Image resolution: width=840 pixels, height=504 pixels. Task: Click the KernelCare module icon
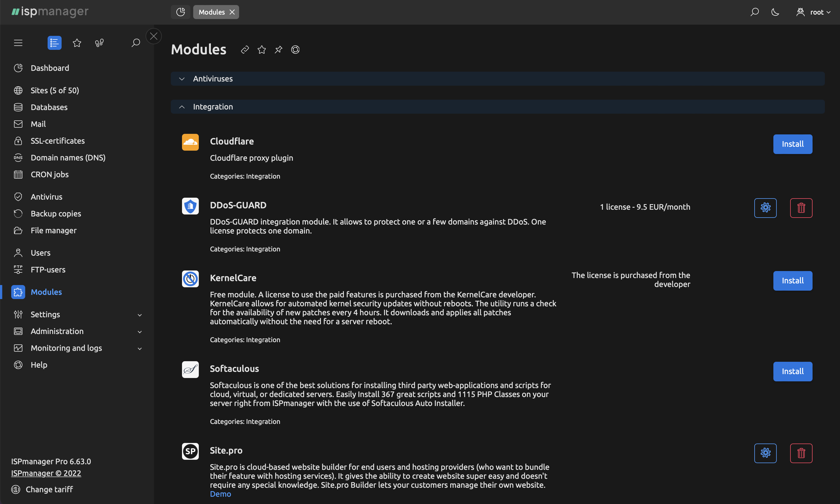190,279
